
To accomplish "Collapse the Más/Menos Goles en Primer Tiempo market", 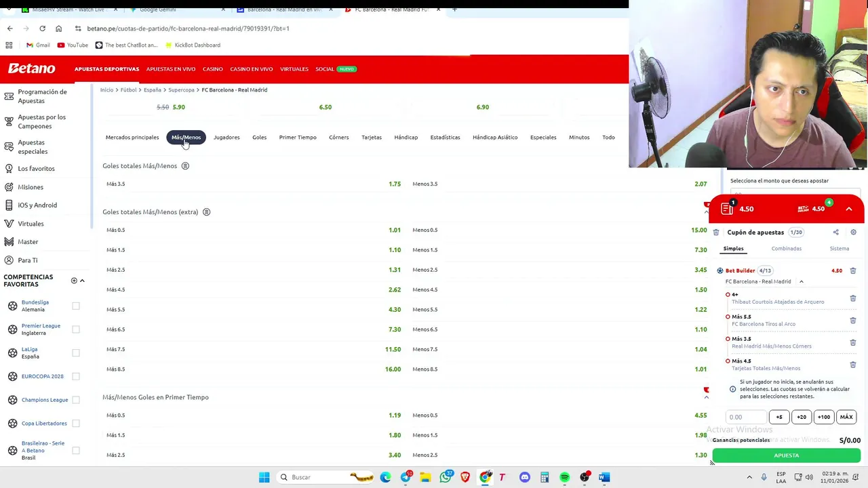I will (707, 397).
